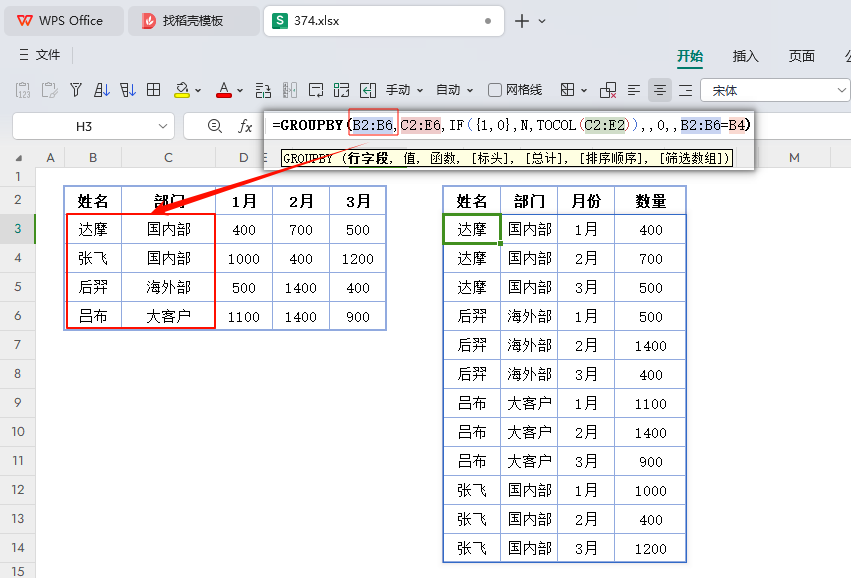Switch to the 开始 ribbon tab
This screenshot has height=578, width=851.
point(690,56)
